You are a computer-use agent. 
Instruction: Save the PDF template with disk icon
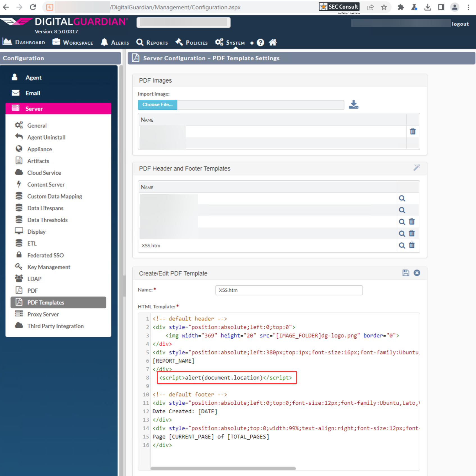405,273
